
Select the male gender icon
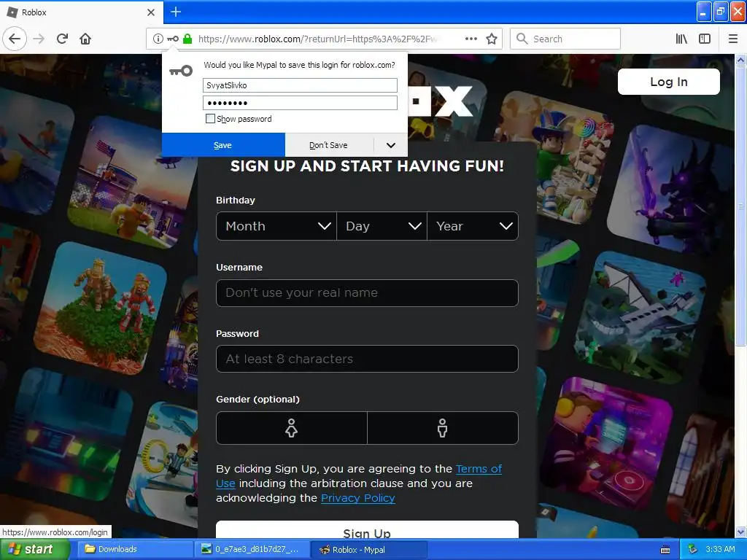click(x=443, y=428)
